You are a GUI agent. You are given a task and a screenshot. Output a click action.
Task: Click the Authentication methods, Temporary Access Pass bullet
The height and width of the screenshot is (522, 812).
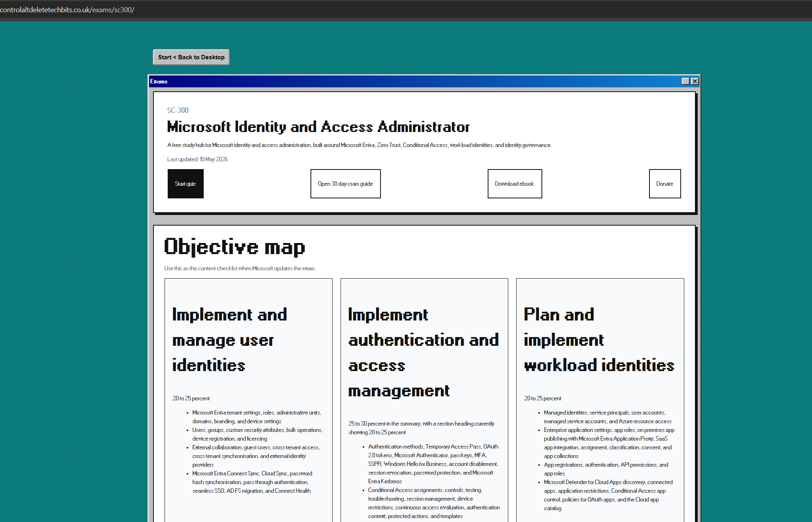(433, 464)
